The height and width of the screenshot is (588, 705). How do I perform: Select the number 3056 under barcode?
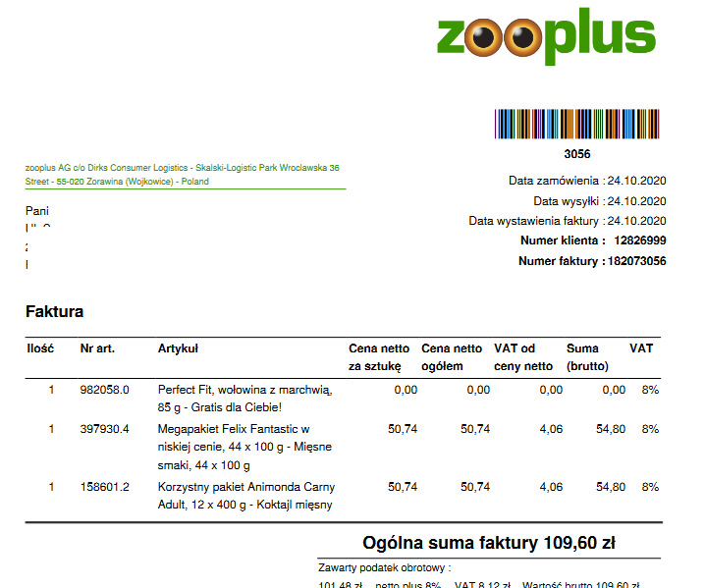(x=576, y=154)
